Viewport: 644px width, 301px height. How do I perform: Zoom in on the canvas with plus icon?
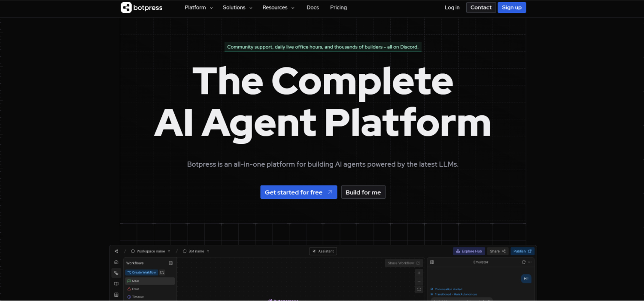[x=419, y=273]
